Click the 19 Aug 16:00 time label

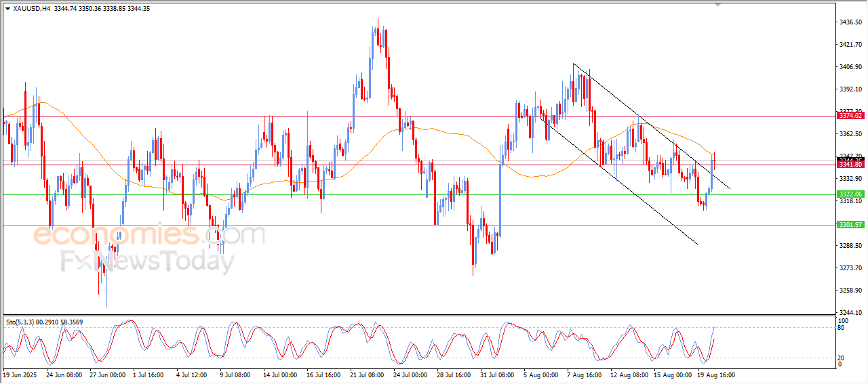717,375
